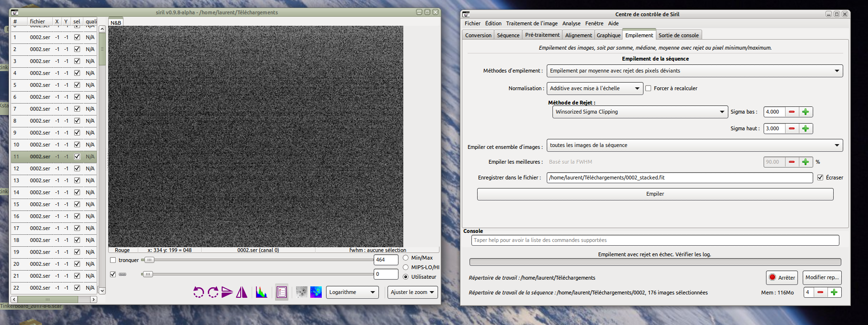Image resolution: width=868 pixels, height=325 pixels.
Task: Open the Fichier menu
Action: coord(472,23)
